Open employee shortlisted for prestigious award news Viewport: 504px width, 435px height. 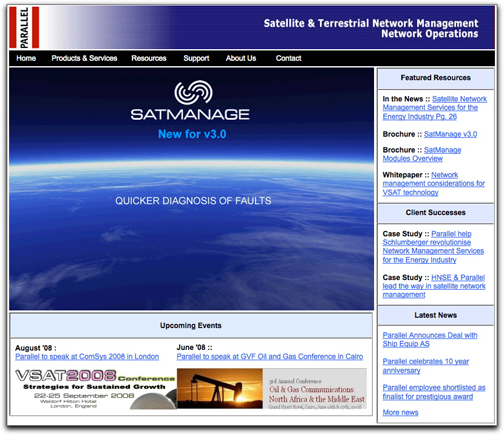(434, 392)
